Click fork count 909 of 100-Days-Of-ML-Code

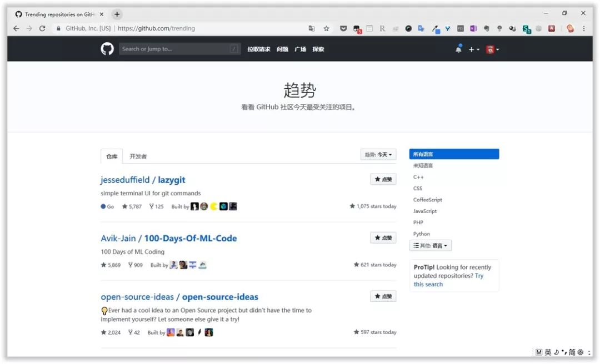pyautogui.click(x=135, y=265)
